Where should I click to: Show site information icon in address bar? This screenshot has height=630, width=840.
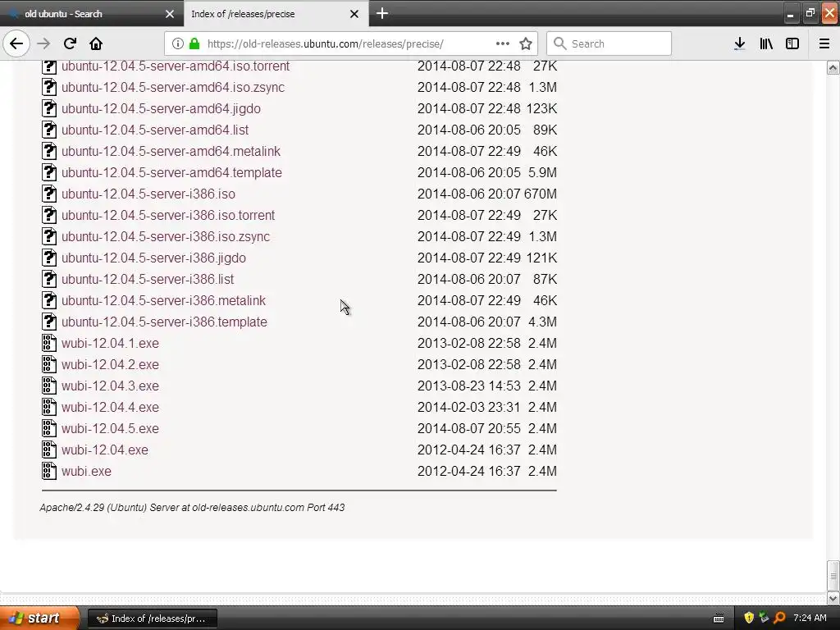(178, 44)
